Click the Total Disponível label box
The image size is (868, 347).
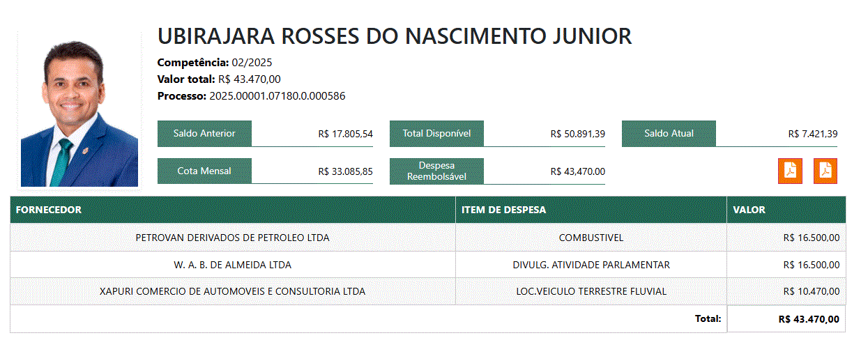(436, 133)
